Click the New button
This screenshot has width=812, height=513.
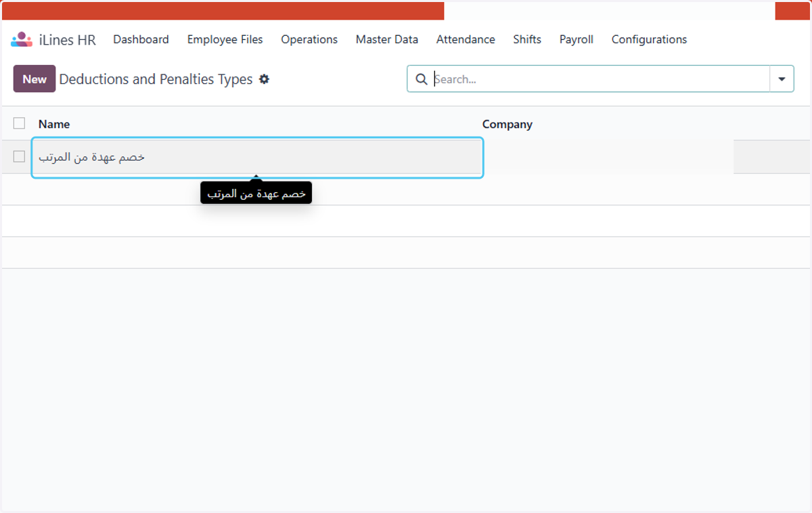coord(35,79)
